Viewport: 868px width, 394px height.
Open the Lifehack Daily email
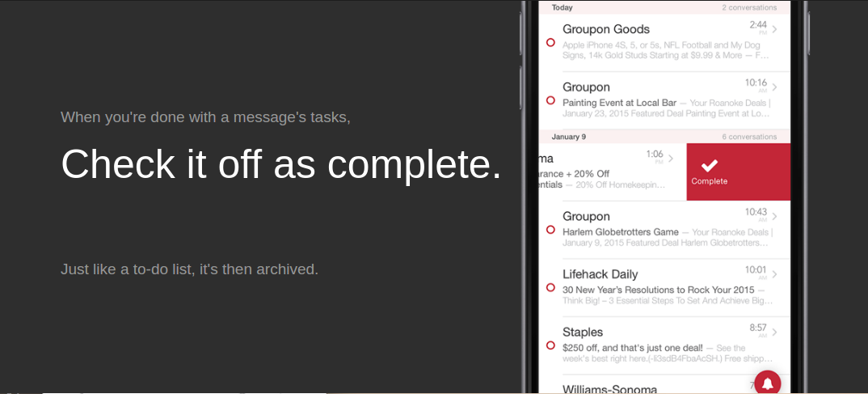664,287
